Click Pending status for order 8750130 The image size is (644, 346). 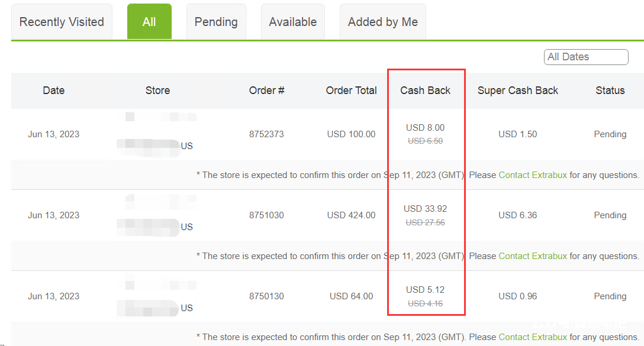(x=610, y=296)
